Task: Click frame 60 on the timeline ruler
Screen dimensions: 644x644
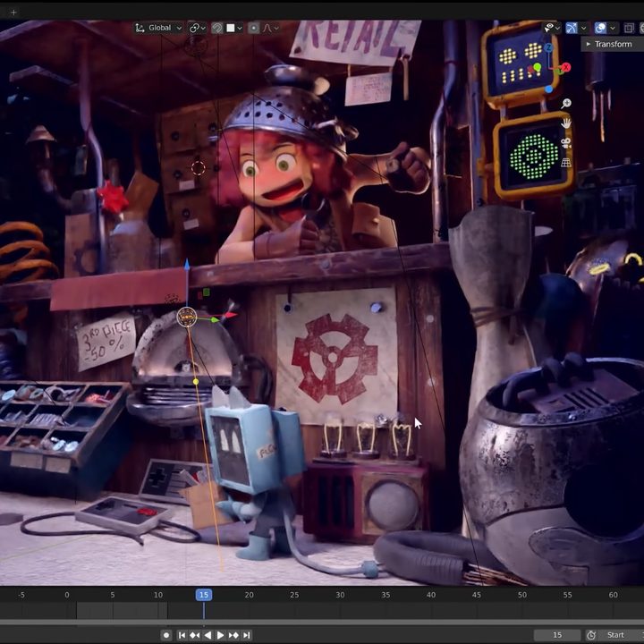Action: 614,595
